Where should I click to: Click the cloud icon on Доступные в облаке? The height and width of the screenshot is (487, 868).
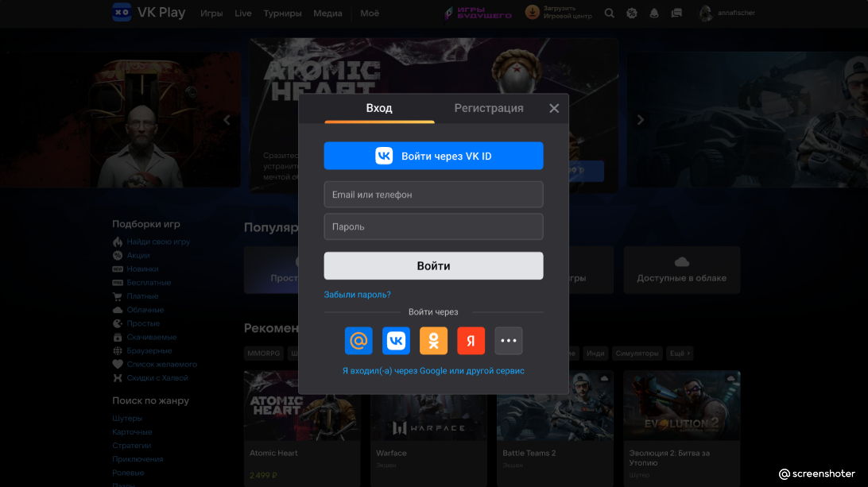pyautogui.click(x=682, y=261)
